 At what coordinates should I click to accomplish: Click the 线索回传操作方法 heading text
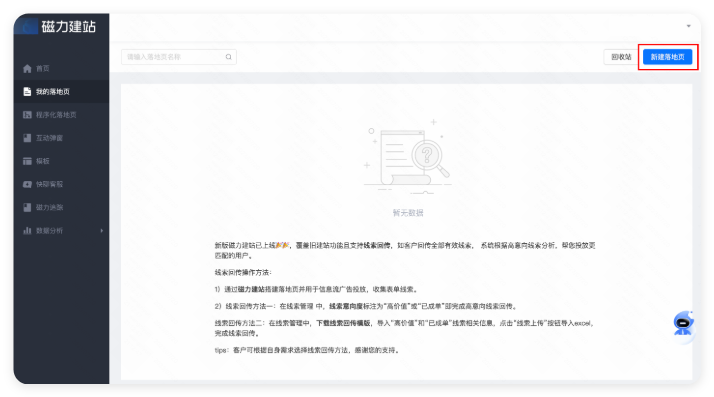243,272
